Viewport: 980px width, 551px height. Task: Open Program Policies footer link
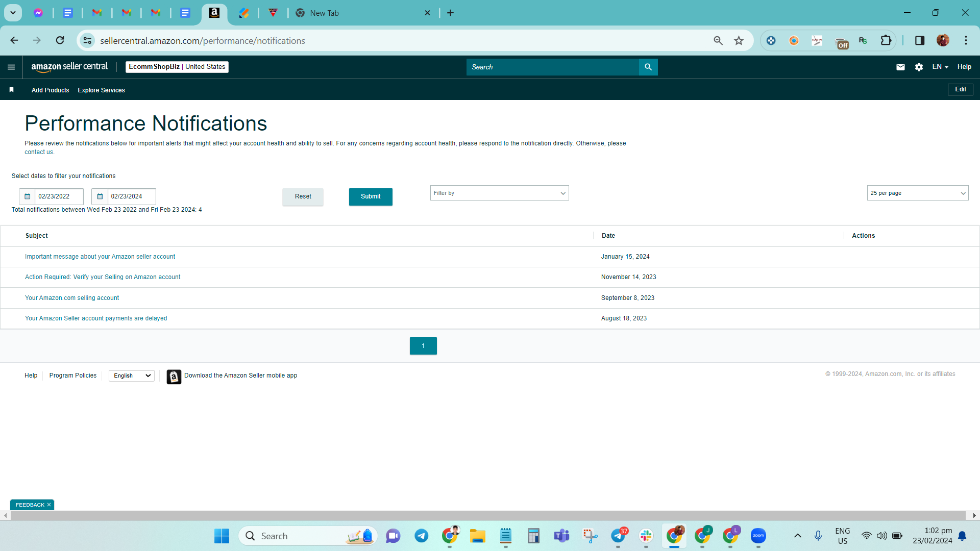pyautogui.click(x=73, y=375)
